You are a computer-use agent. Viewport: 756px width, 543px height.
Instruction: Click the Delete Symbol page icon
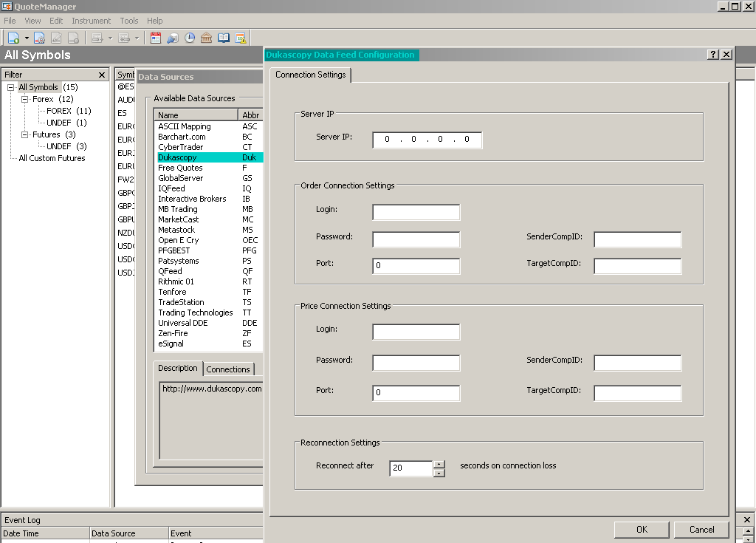point(73,38)
